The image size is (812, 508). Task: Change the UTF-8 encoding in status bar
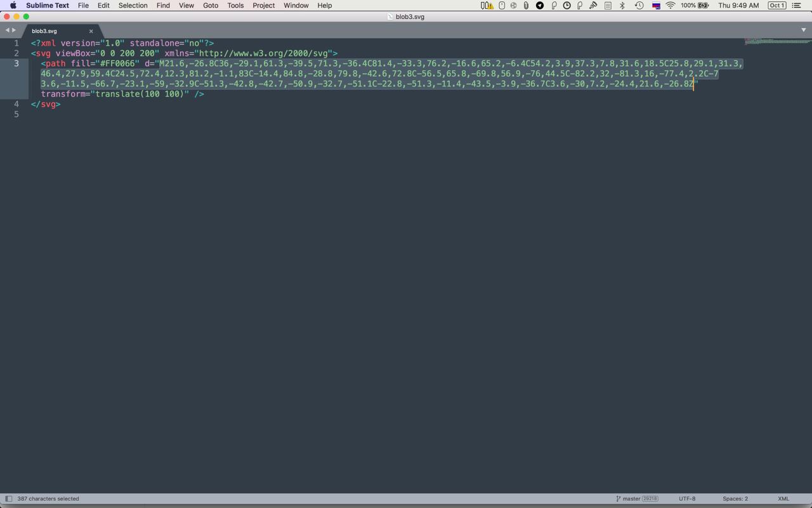point(687,498)
